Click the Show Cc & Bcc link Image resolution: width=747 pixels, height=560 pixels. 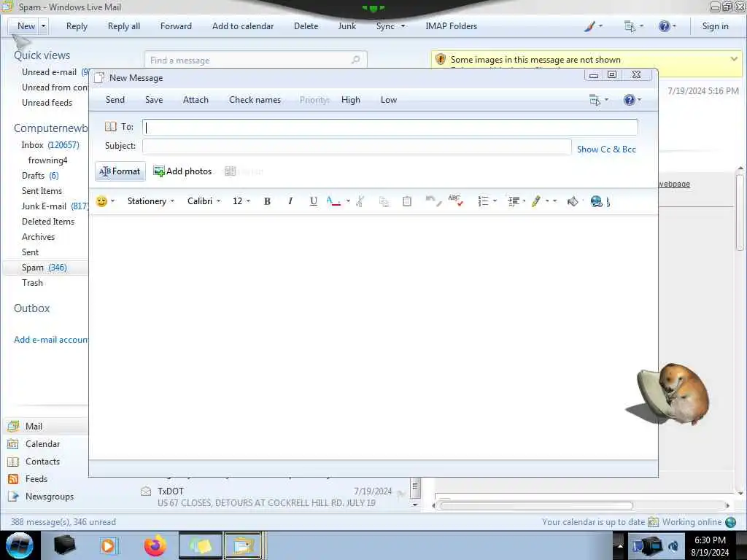606,149
